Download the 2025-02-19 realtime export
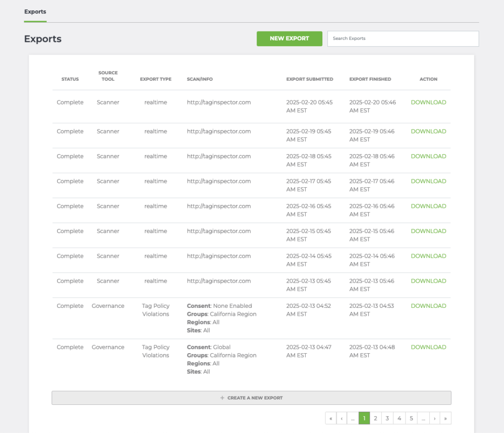The image size is (504, 433). click(428, 132)
